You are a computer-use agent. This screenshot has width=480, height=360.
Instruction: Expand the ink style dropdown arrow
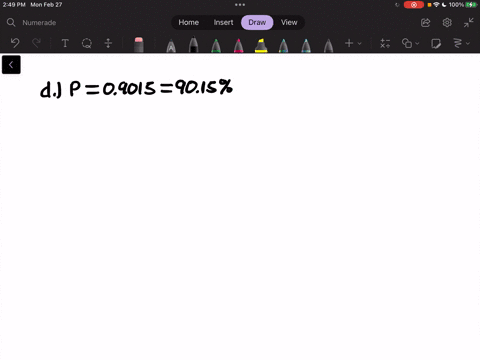coord(468,43)
